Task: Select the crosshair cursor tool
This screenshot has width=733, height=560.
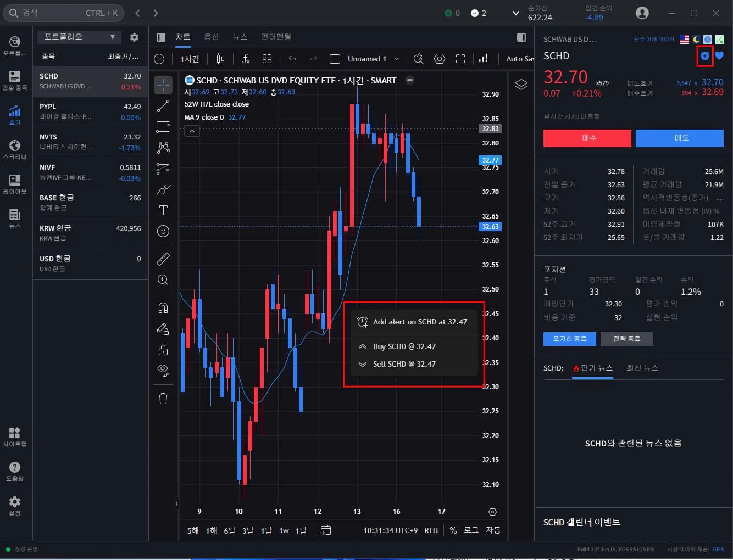Action: tap(163, 85)
